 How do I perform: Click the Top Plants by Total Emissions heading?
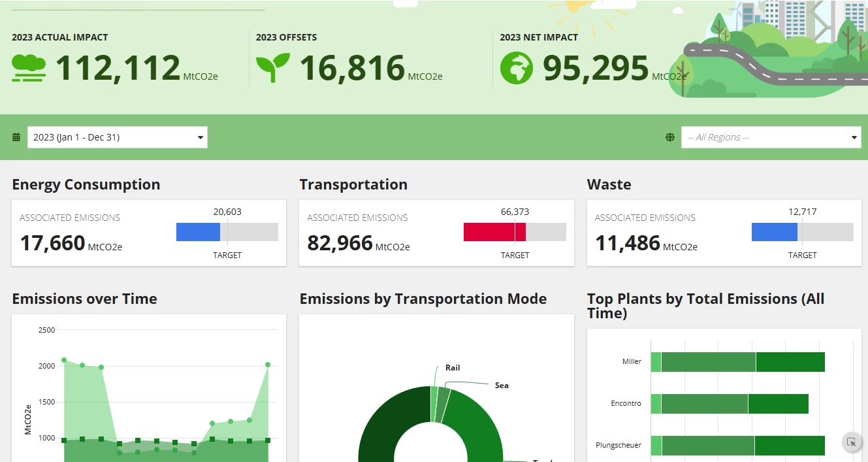[706, 306]
